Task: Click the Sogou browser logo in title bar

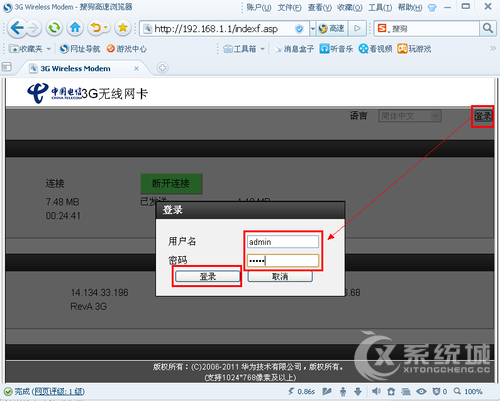Action: point(7,7)
